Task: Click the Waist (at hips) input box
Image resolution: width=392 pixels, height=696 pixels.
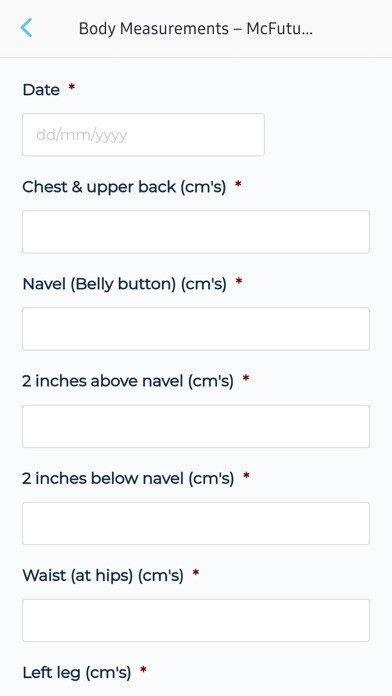Action: click(196, 621)
